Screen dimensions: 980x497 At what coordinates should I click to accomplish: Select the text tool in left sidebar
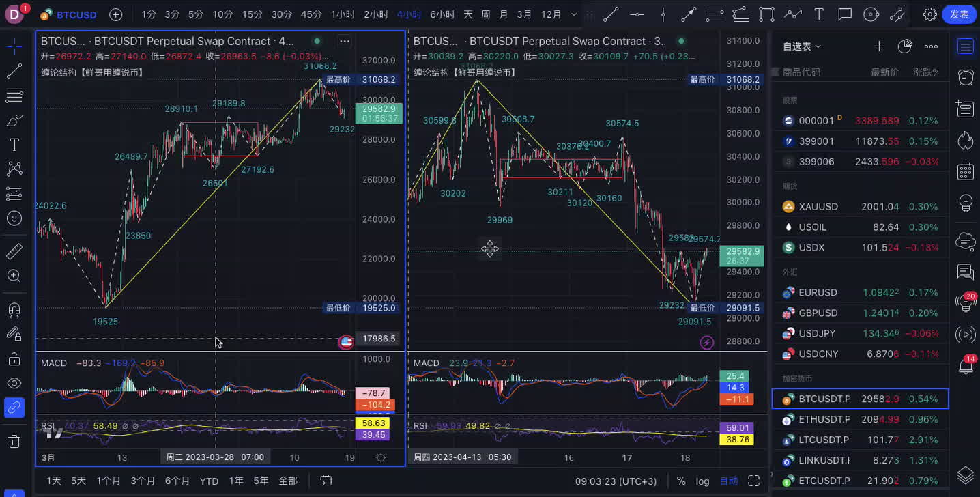point(14,145)
